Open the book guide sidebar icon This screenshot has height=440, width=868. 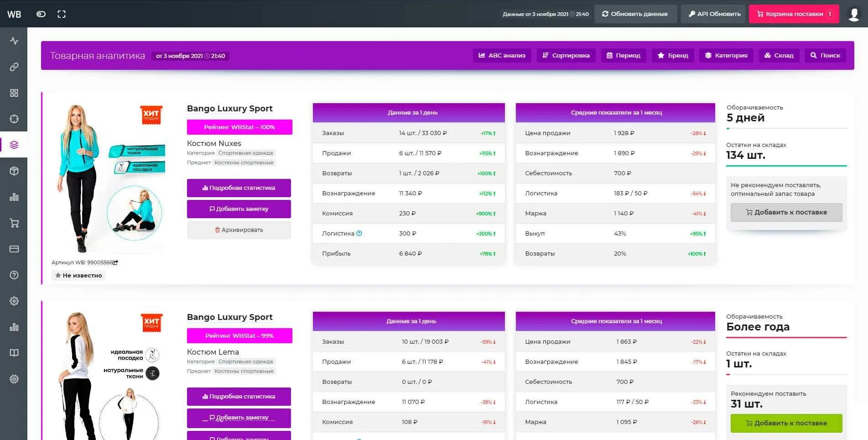point(14,353)
